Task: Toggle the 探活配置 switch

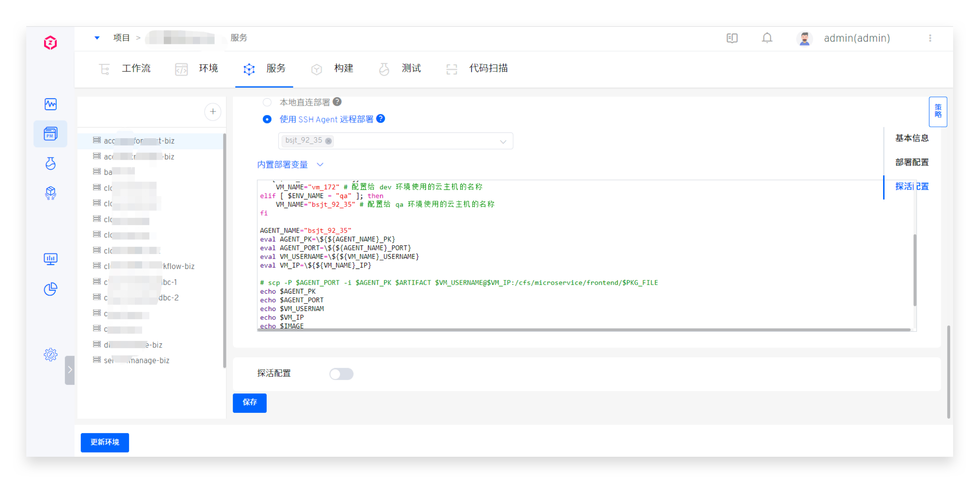Action: (341, 373)
